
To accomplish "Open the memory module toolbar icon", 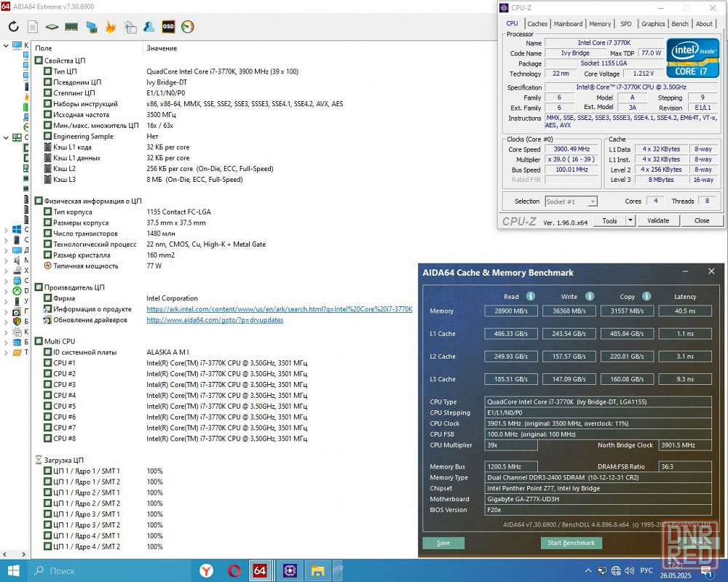I will coord(71,27).
